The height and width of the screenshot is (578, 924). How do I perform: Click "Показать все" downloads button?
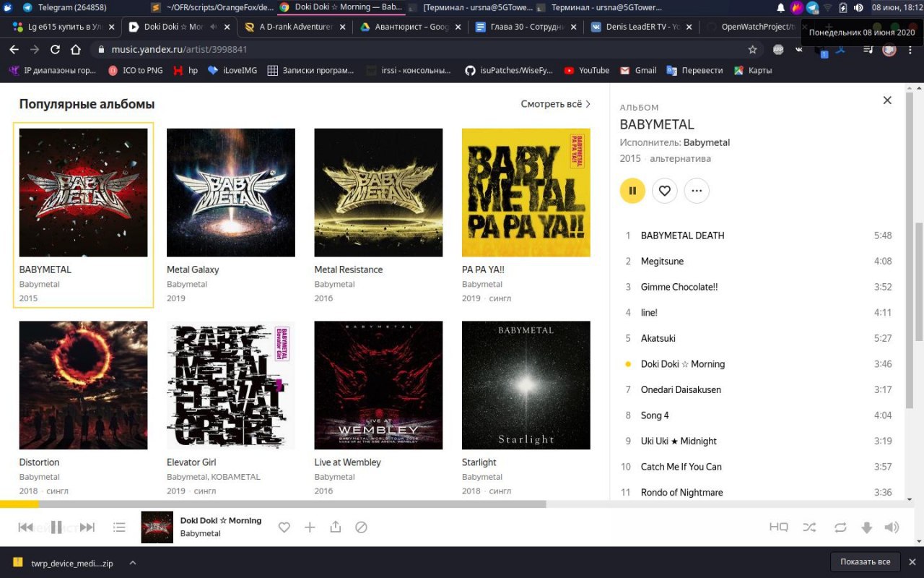tap(865, 562)
